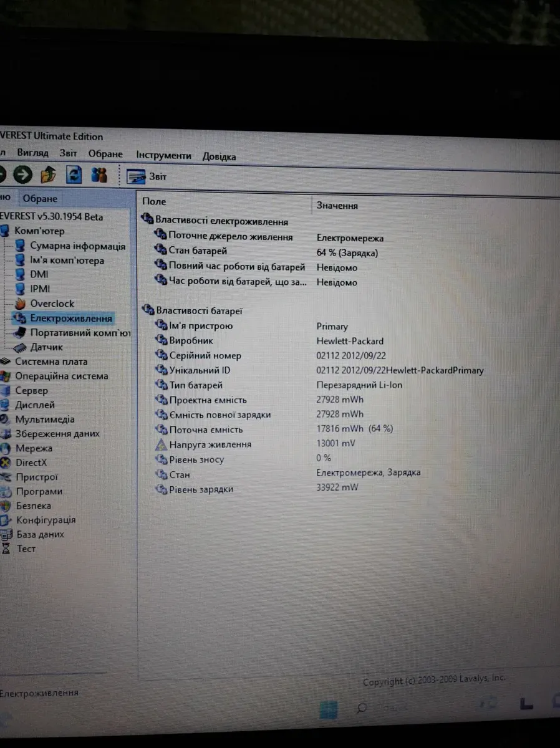Click the blue refresh toolbar icon
Viewport: 560px width, 748px height.
74,175
